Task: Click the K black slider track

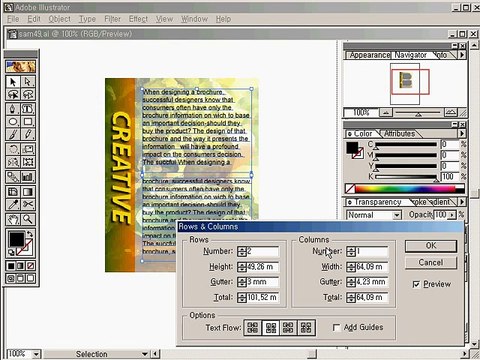Action: [x=406, y=177]
